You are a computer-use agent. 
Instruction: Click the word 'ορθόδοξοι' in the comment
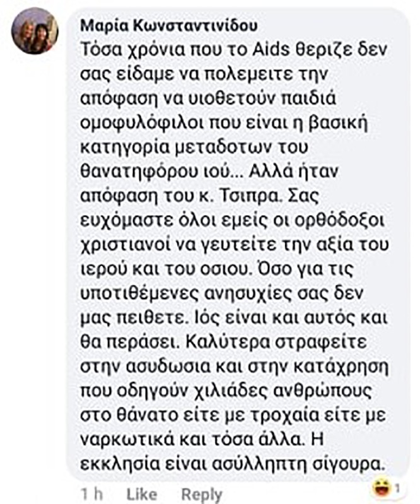pos(339,221)
